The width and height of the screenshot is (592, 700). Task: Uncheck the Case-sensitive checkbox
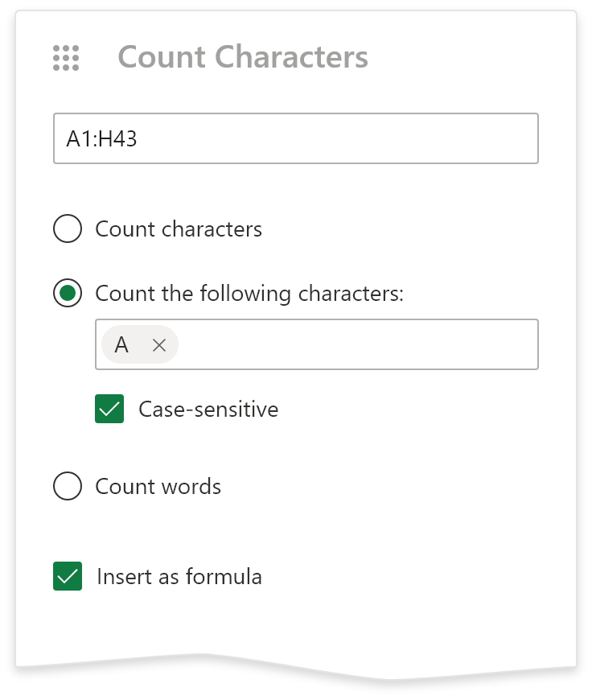coord(109,410)
